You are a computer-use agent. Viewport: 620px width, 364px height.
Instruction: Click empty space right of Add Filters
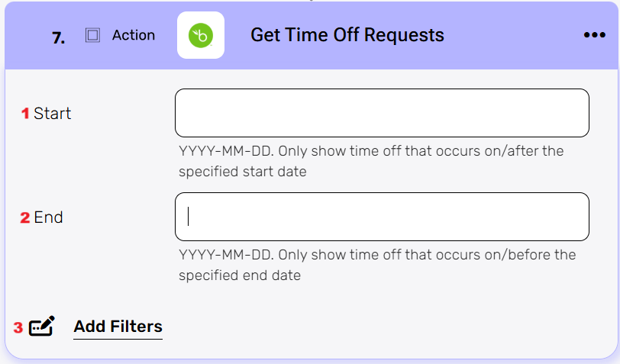pyautogui.click(x=382, y=327)
